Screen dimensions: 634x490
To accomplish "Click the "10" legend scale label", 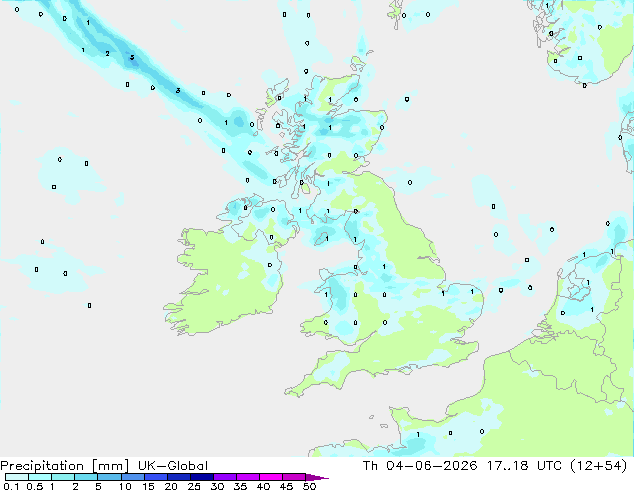I will (125, 486).
